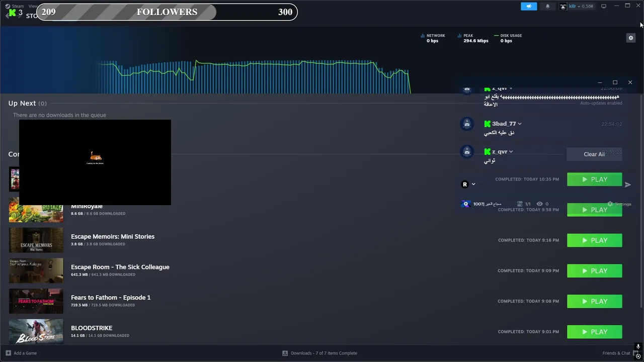Click the Fears to Fathom thumbnail
The image size is (644, 362).
point(36,301)
